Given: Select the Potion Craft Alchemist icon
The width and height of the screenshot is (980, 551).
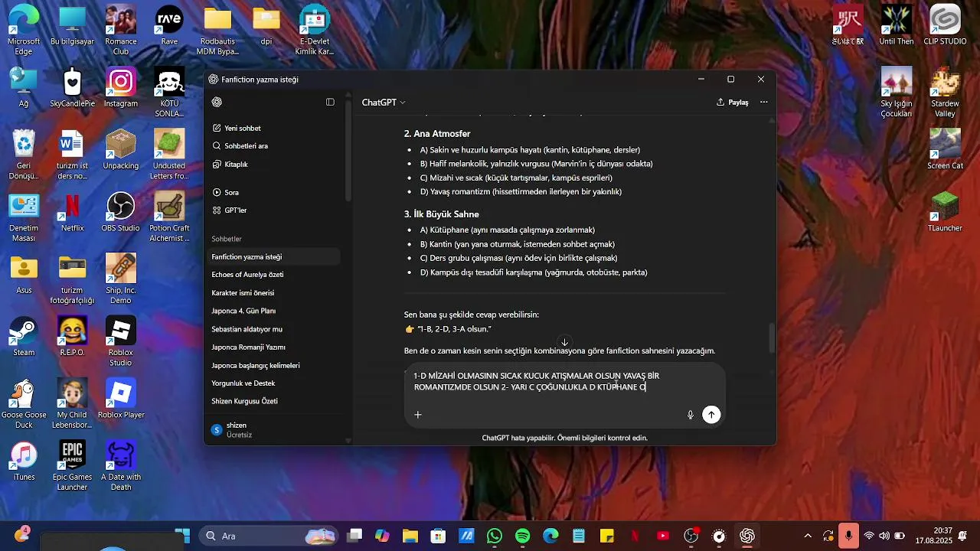Looking at the screenshot, I should (x=169, y=217).
